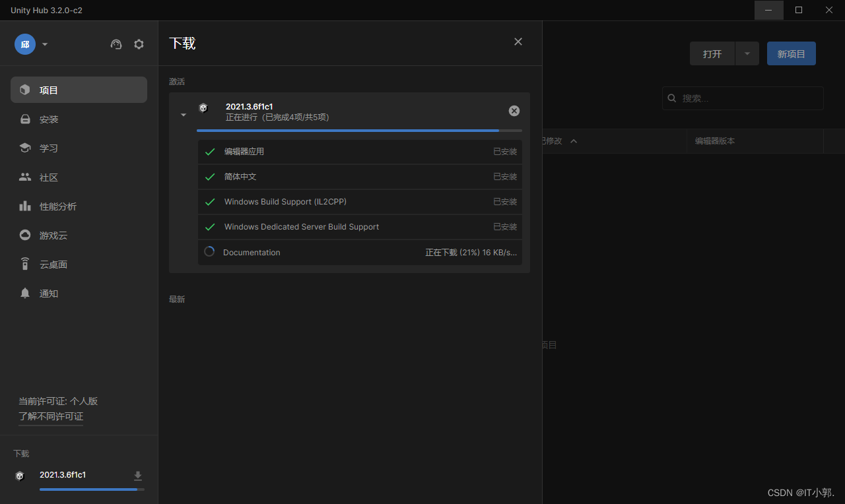Click the Windows Dedicated Server Build Support checkmark
The height and width of the screenshot is (504, 845).
210,227
